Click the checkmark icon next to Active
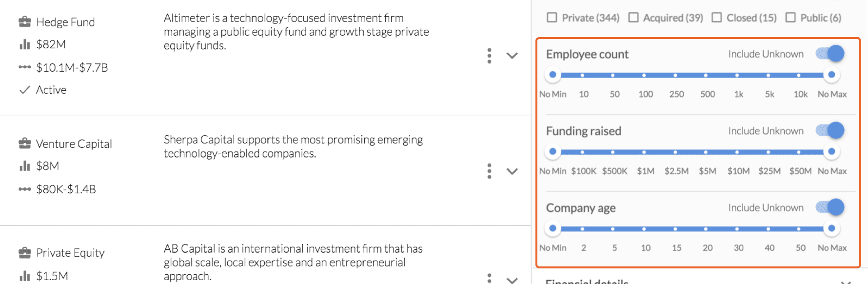868x284 pixels. (24, 90)
